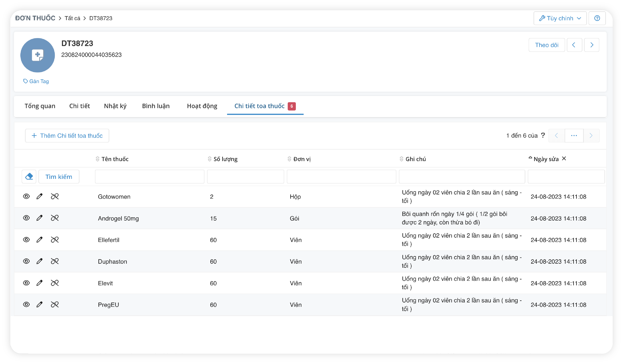Open the pagination ellipsis menu
This screenshot has height=364, width=623.
click(x=574, y=136)
